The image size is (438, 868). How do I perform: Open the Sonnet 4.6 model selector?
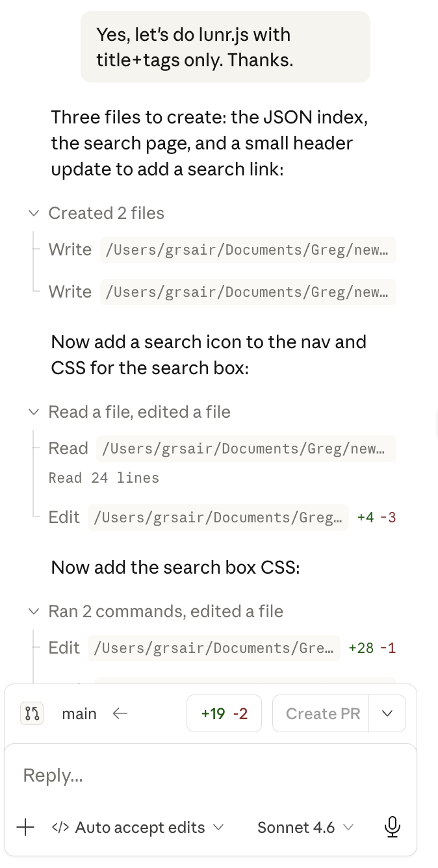pyautogui.click(x=305, y=827)
